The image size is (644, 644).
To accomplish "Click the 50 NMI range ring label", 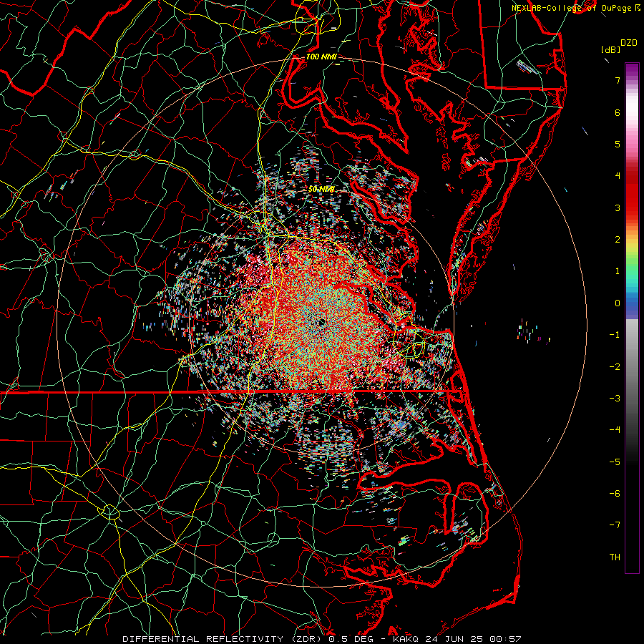I will [x=321, y=189].
